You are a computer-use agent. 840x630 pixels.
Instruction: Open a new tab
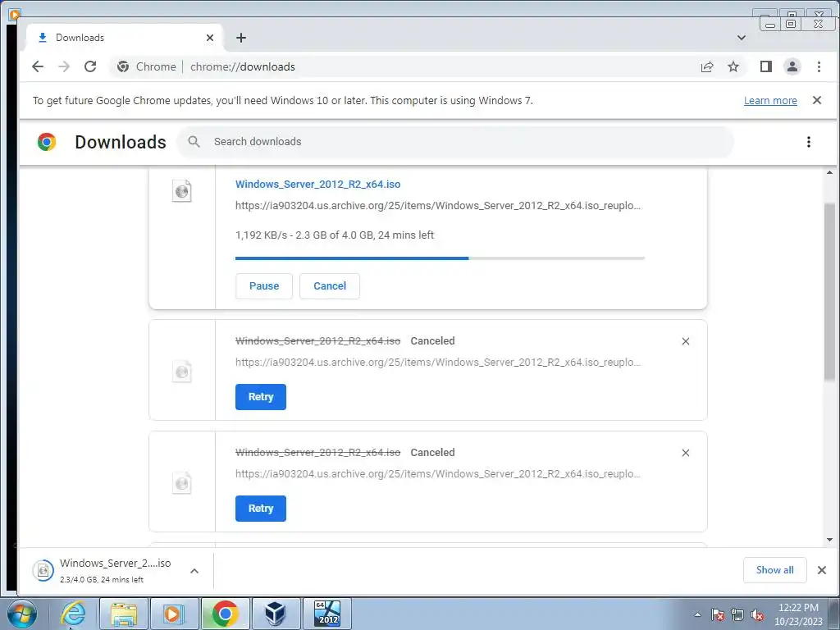(x=241, y=38)
